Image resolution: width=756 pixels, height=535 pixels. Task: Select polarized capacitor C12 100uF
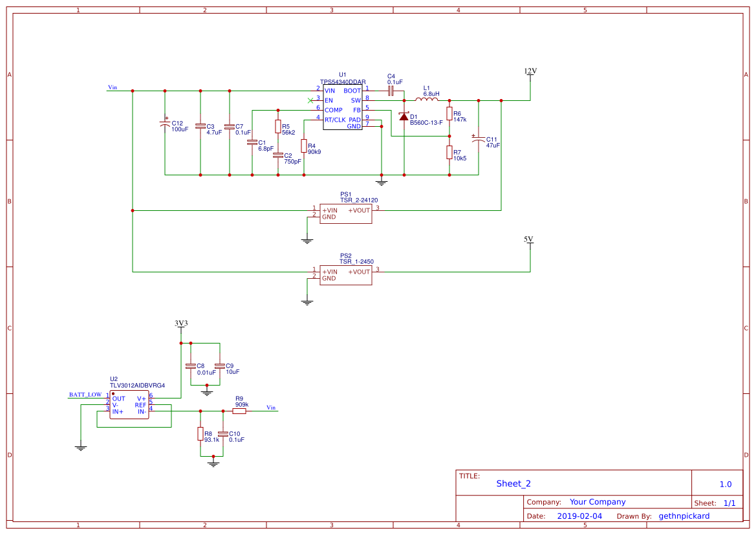[164, 124]
